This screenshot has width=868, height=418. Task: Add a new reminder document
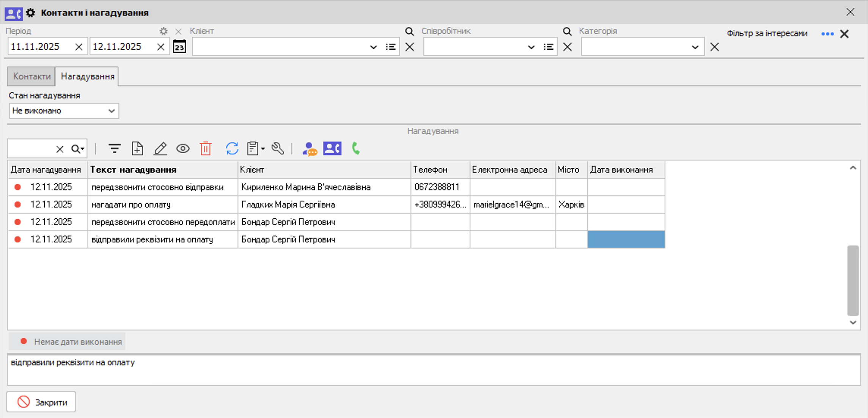point(137,149)
